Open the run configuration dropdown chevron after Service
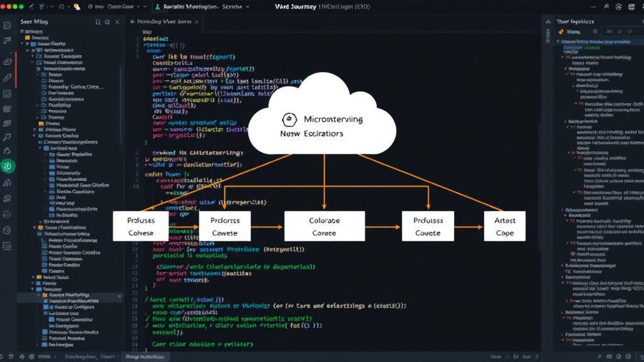644x362 pixels. pyautogui.click(x=248, y=7)
